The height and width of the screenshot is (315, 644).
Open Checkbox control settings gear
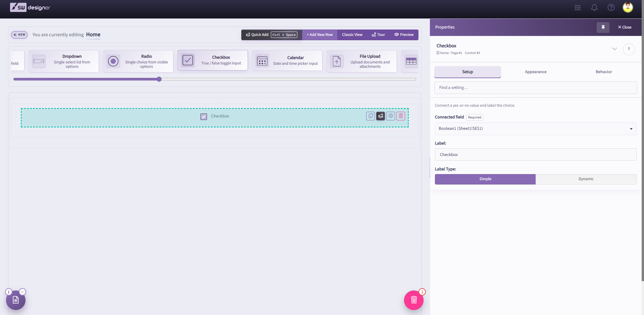pos(391,116)
